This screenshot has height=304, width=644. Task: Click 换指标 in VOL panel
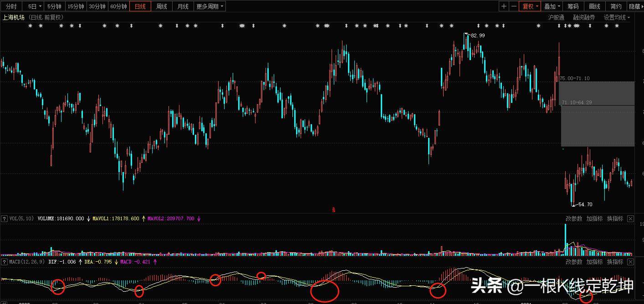click(x=615, y=218)
